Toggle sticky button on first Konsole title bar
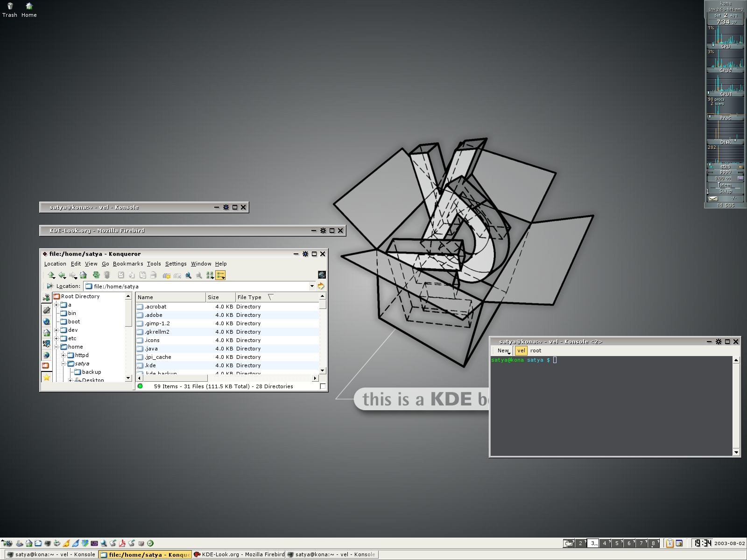 coord(226,207)
